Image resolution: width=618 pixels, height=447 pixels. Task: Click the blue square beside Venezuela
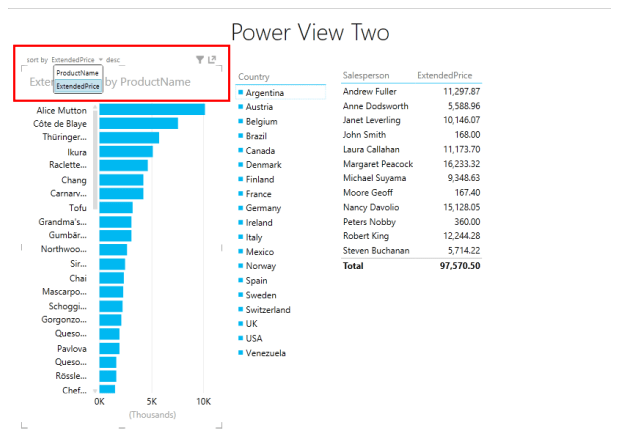(241, 353)
